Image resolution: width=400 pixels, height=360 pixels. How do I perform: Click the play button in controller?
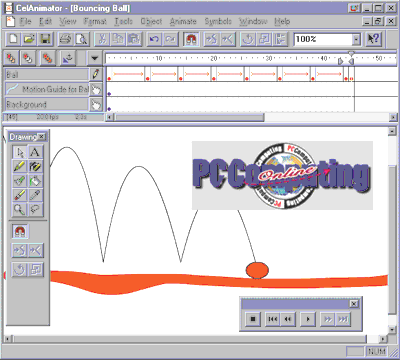(308, 319)
